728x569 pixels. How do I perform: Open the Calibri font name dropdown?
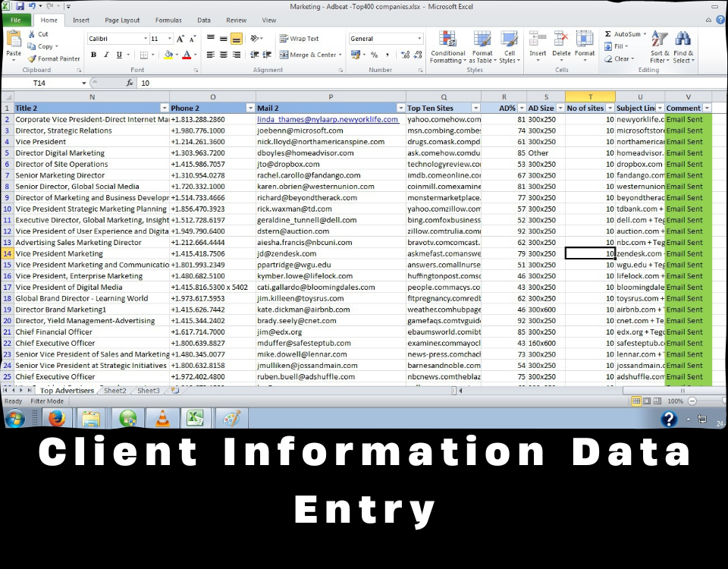point(146,39)
